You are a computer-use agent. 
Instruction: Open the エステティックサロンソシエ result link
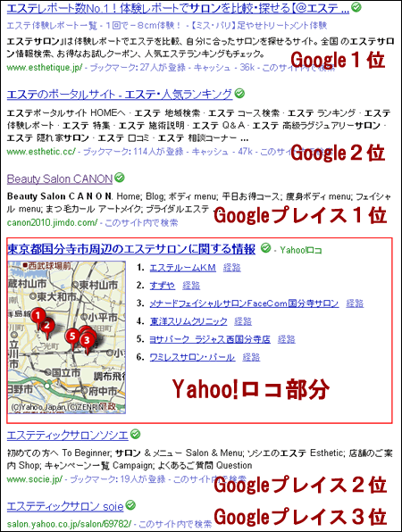pyautogui.click(x=68, y=435)
